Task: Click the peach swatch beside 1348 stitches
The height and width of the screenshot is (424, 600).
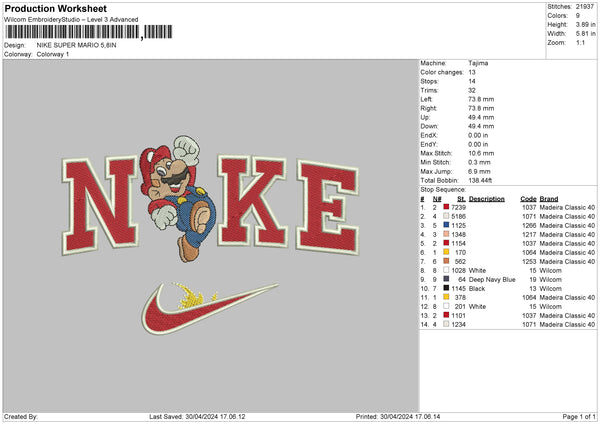Action: [446, 234]
